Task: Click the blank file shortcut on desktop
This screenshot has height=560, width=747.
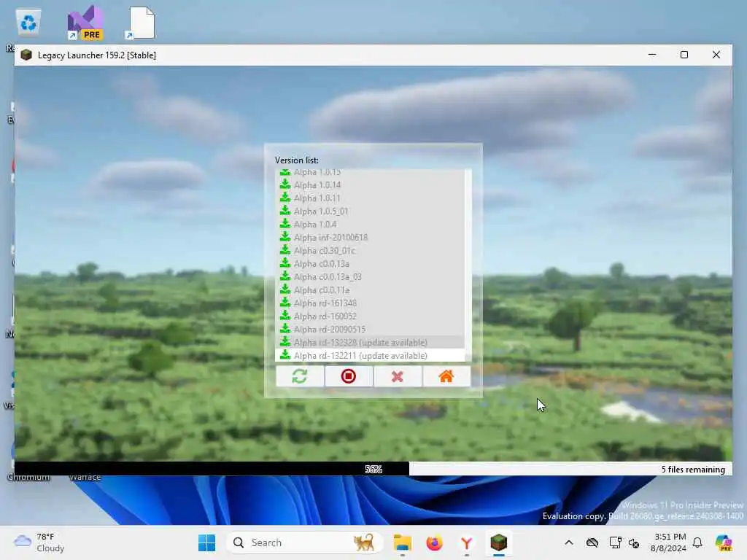Action: 141,23
